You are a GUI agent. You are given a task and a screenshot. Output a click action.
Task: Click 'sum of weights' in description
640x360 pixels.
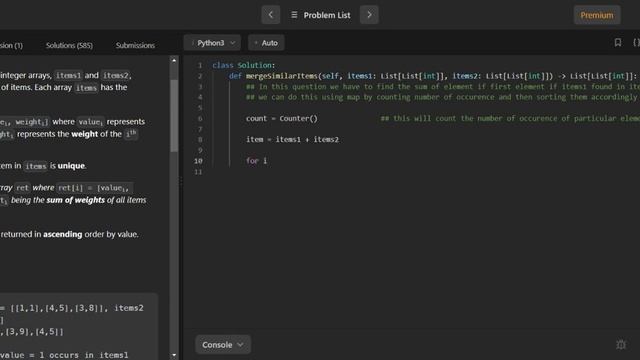76,200
